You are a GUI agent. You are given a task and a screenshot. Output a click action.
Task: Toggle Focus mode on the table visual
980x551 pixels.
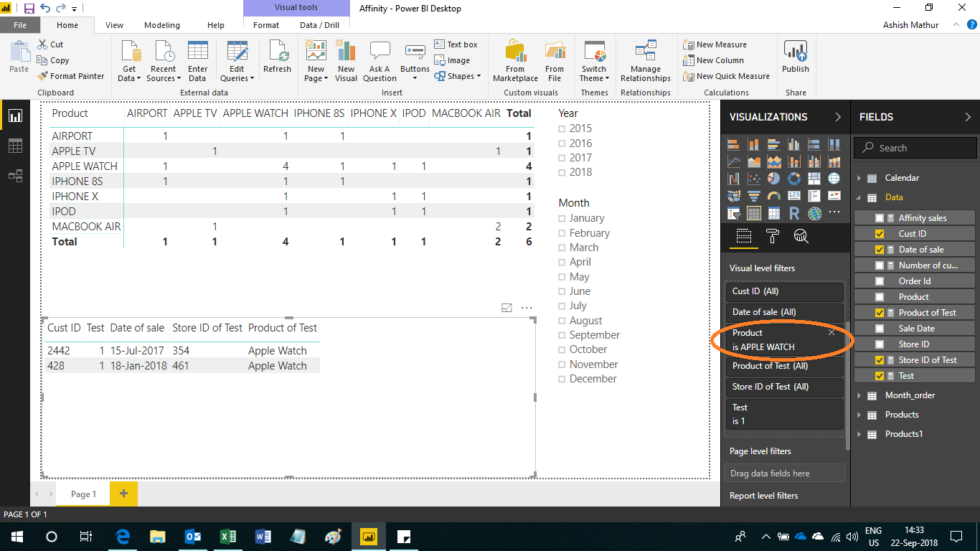pyautogui.click(x=507, y=308)
